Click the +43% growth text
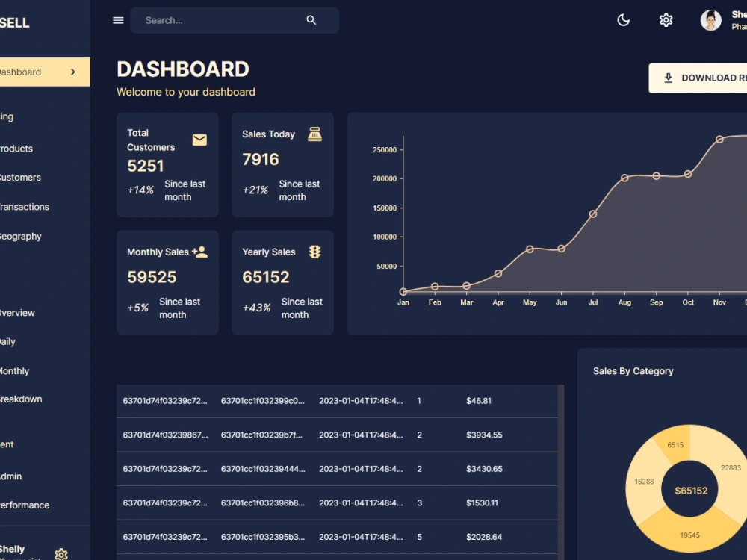The width and height of the screenshot is (747, 560). (256, 308)
